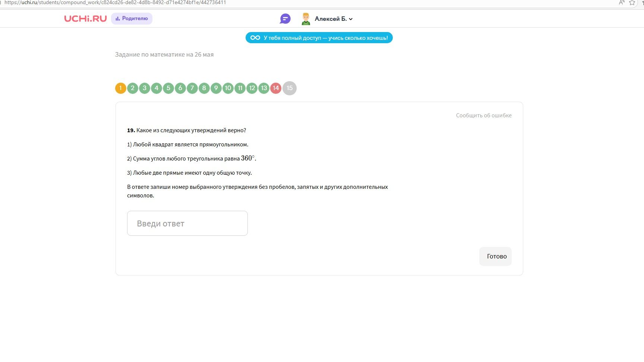This screenshot has width=644, height=362.
Task: Click the Введи ответ answer field
Action: click(187, 223)
